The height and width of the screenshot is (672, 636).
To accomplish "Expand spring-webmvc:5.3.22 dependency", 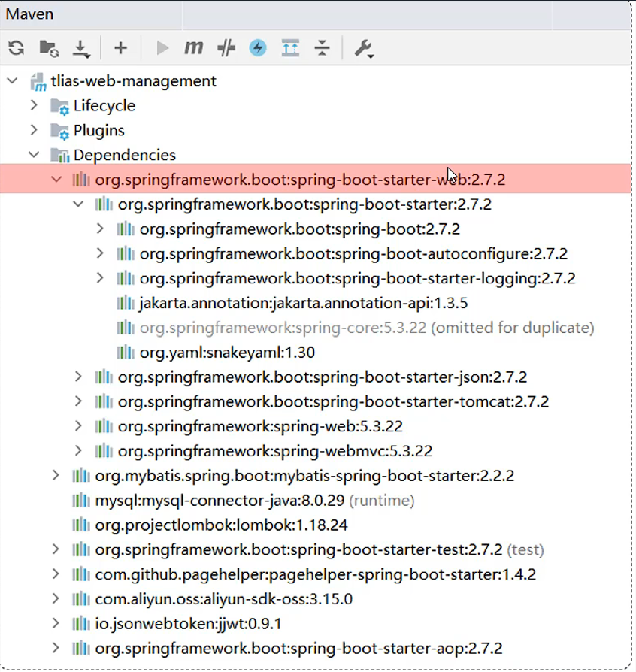I will point(78,451).
